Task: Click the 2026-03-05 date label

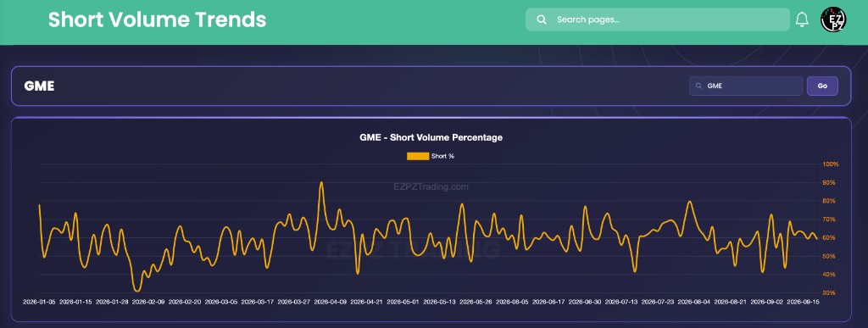Action: pos(221,302)
